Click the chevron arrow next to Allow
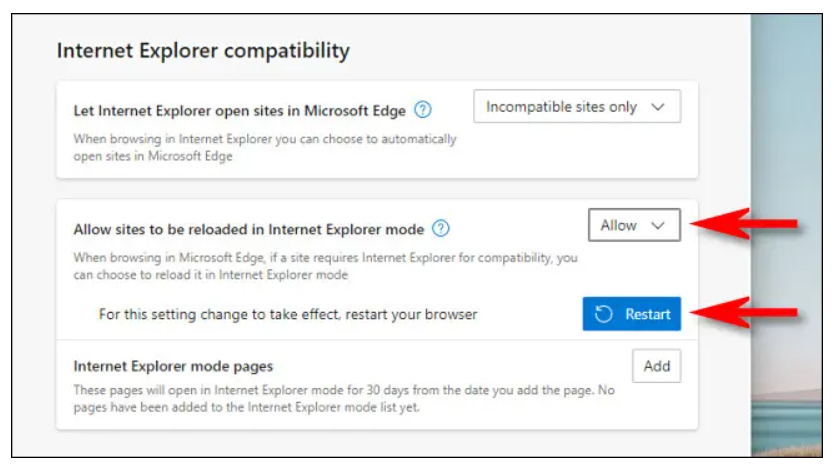The width and height of the screenshot is (834, 467). pos(657,226)
